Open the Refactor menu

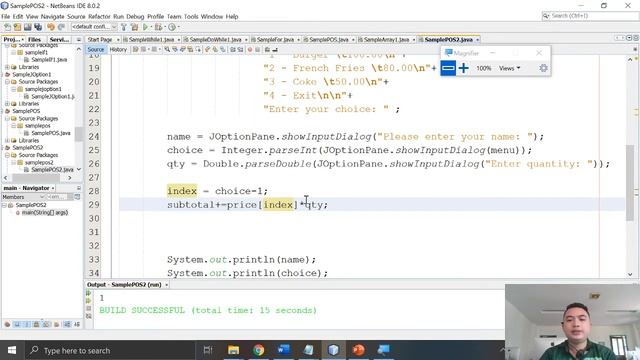click(x=99, y=16)
